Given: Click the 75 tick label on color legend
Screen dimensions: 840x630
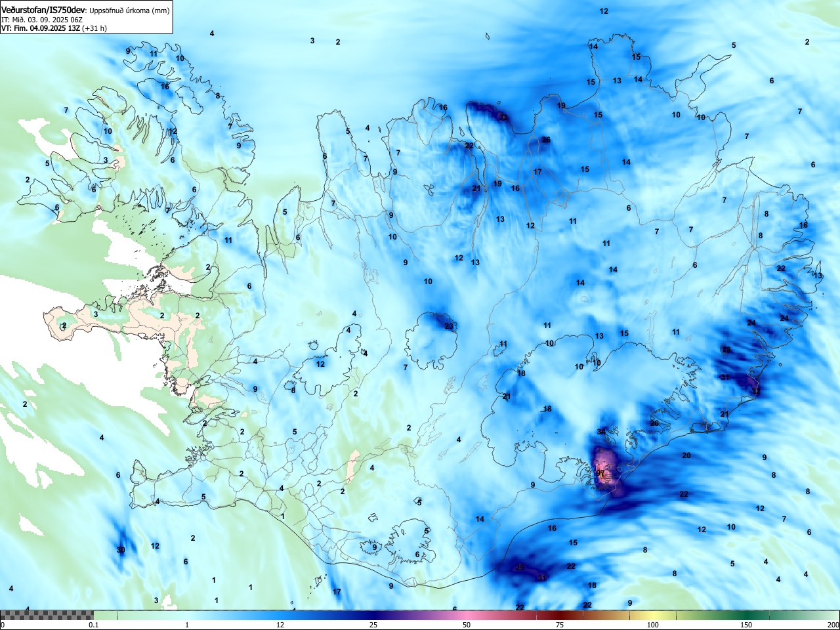Looking at the screenshot, I should coord(559,625).
